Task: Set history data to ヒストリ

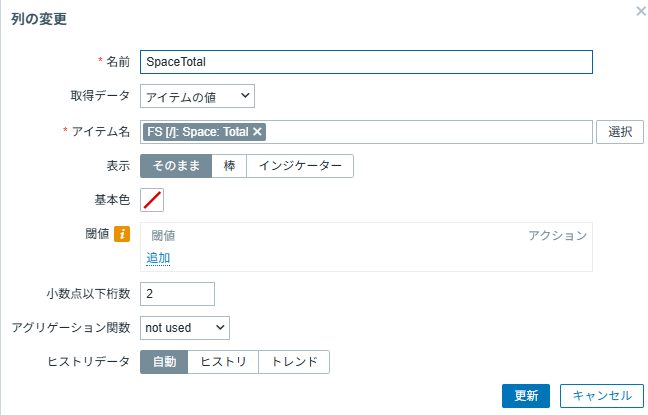Action: [x=223, y=362]
